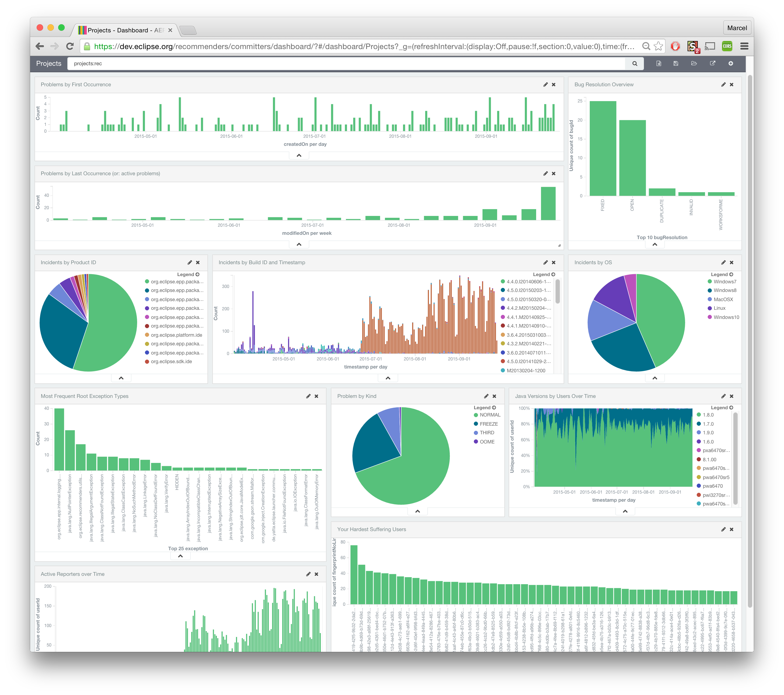784x695 pixels.
Task: Edit the Active Reporters over Time panel
Action: [308, 574]
